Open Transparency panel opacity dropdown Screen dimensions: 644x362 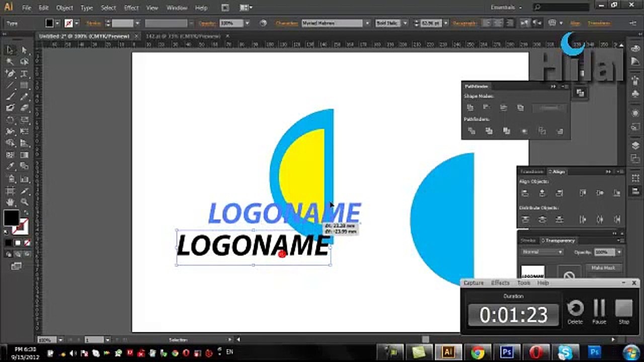point(619,252)
